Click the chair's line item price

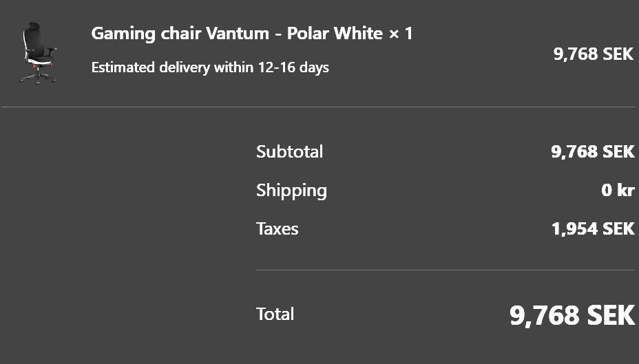(x=593, y=54)
